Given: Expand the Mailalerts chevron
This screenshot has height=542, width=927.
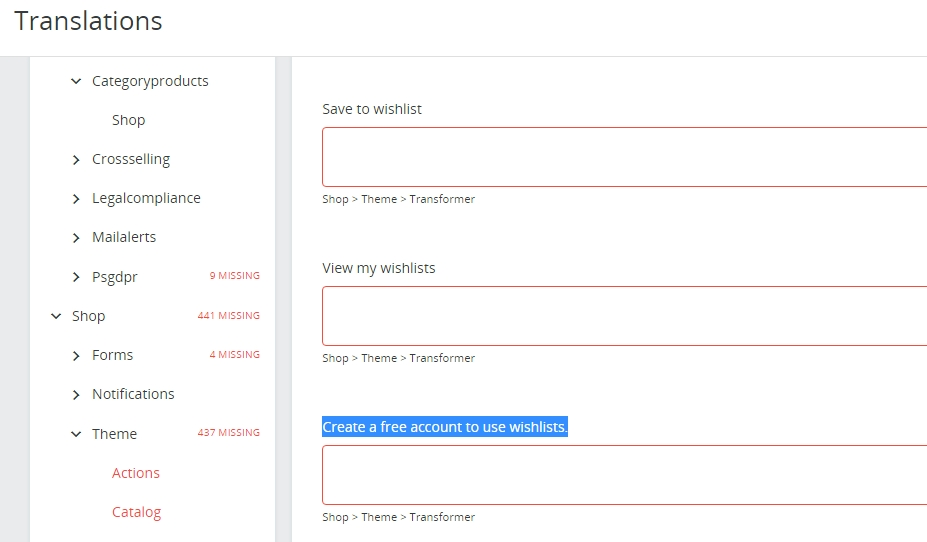Looking at the screenshot, I should [x=76, y=238].
